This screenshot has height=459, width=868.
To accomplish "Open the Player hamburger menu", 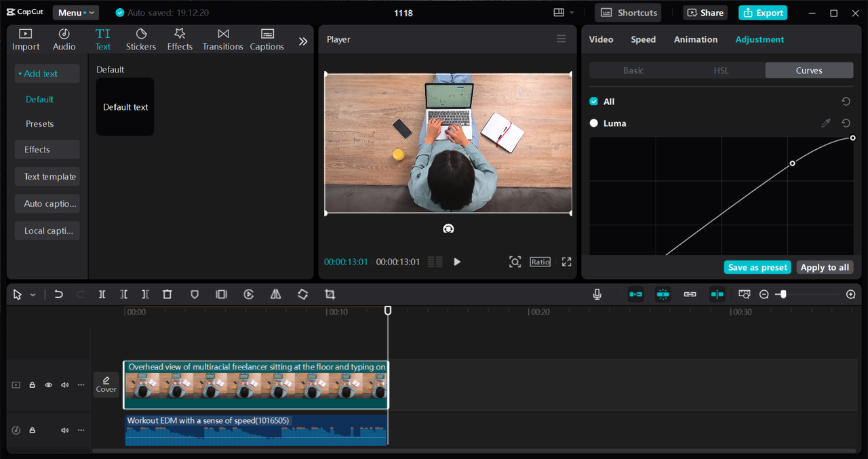I will pos(561,39).
